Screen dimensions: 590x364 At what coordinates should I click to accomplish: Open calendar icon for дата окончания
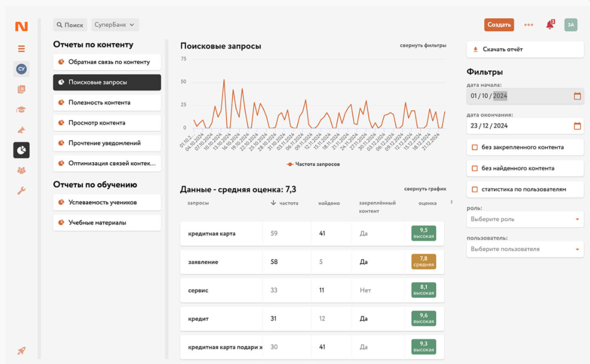[x=577, y=126]
